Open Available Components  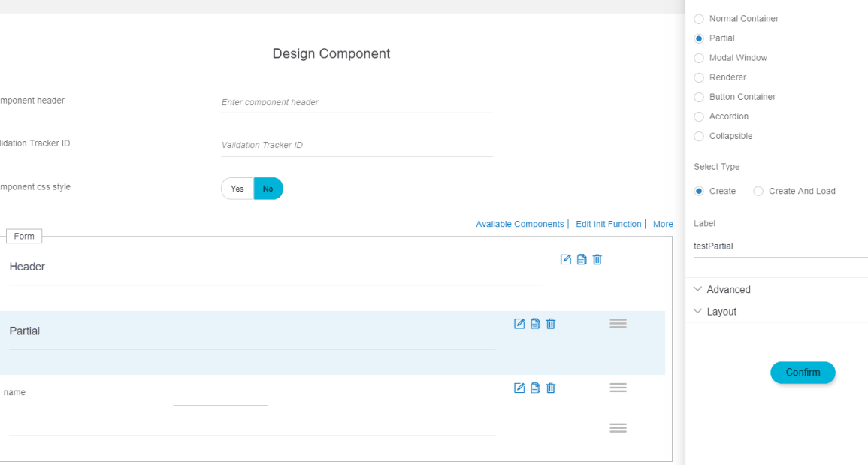(520, 224)
